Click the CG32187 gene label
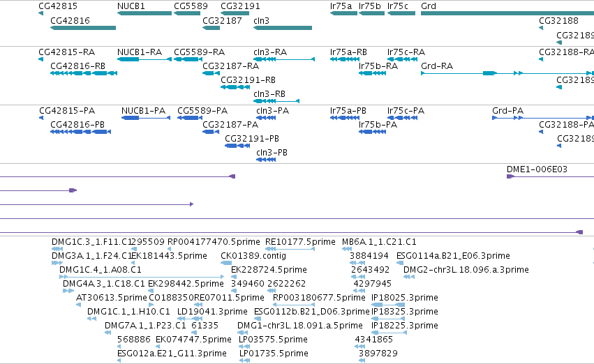The width and height of the screenshot is (594, 364). [x=222, y=21]
